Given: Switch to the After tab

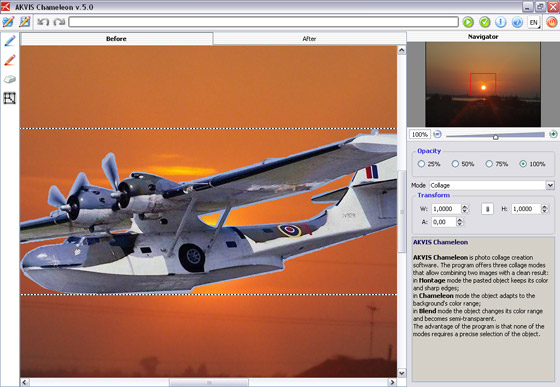Looking at the screenshot, I should tap(309, 39).
